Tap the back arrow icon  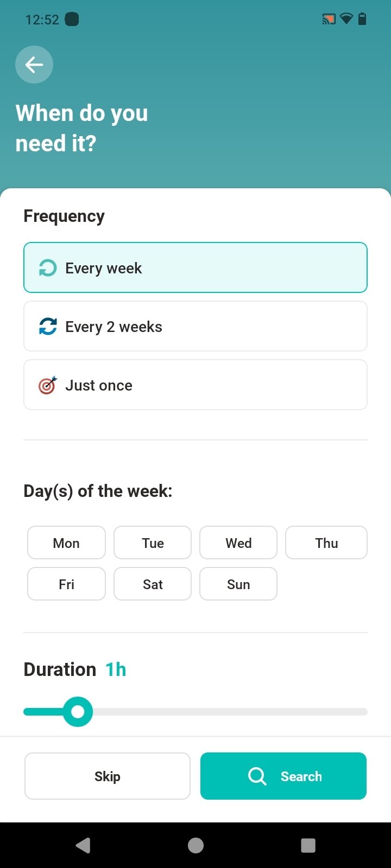[34, 65]
